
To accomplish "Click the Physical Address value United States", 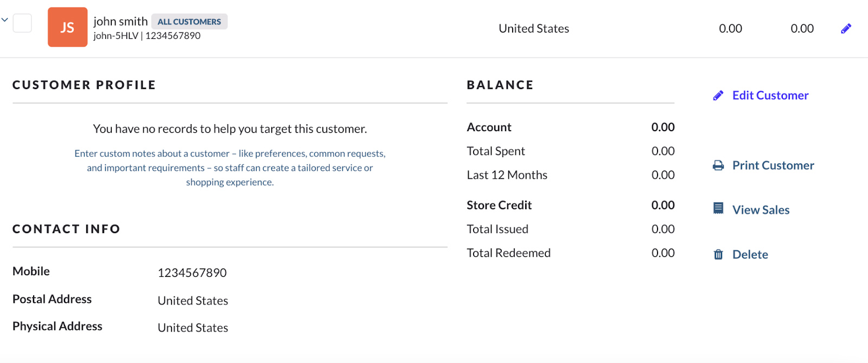I will click(193, 328).
